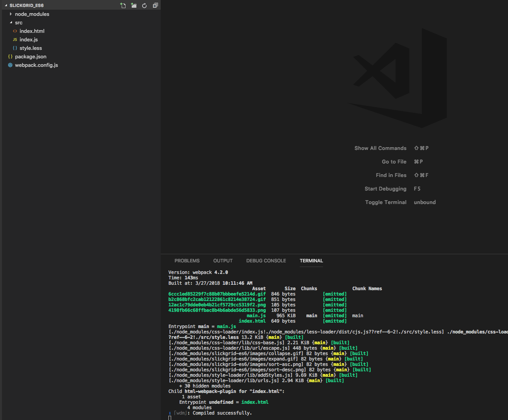The image size is (508, 420).
Task: Open webpack.config.js in the explorer
Action: (x=36, y=65)
